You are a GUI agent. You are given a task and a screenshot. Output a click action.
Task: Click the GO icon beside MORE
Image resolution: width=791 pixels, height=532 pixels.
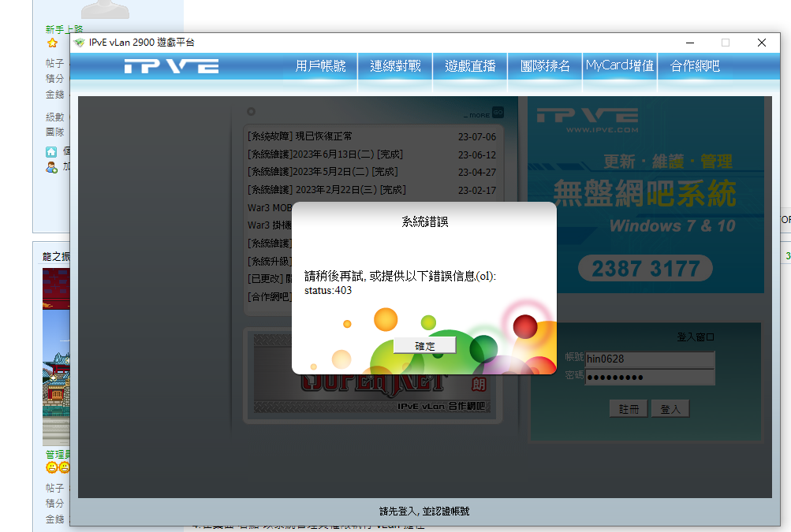point(498,113)
